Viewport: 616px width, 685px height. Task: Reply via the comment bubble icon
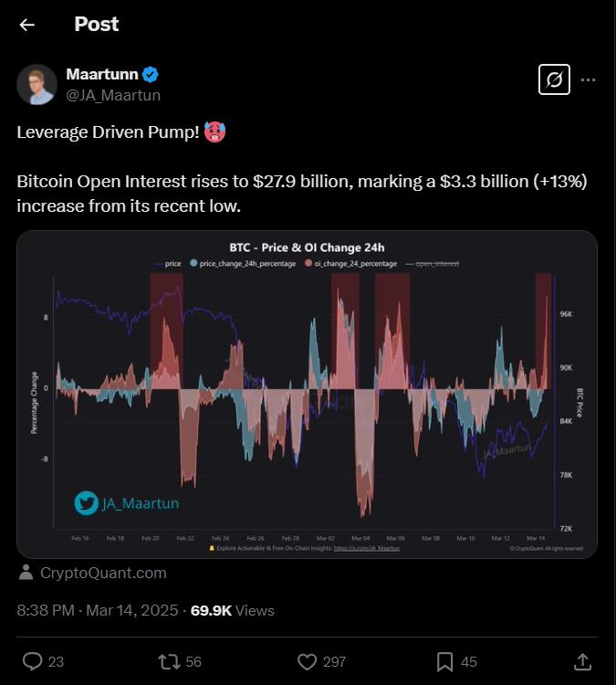(x=32, y=661)
